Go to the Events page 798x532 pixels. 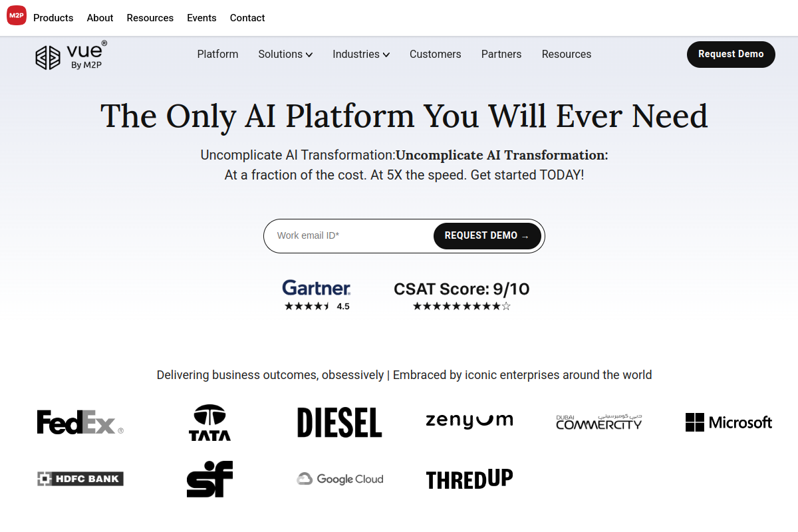[x=201, y=18]
